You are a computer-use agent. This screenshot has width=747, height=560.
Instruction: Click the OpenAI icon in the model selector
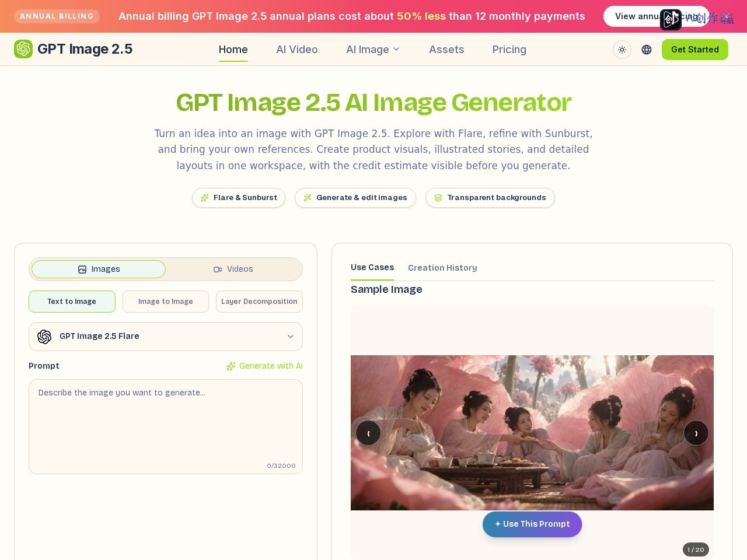click(44, 337)
